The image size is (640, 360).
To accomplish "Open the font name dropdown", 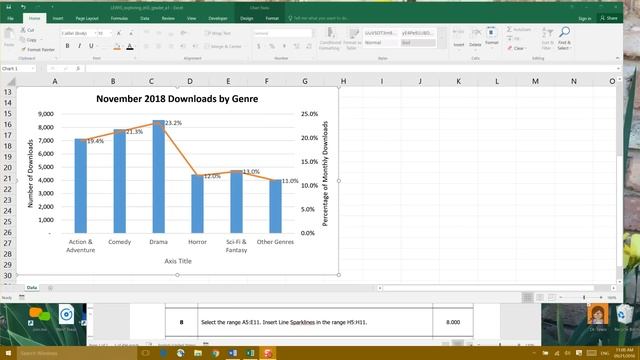I will click(95, 33).
